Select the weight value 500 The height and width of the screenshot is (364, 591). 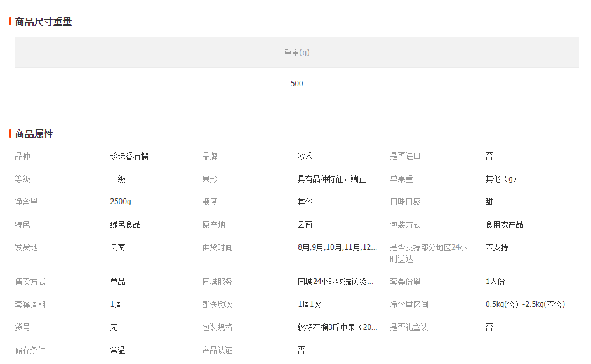[296, 84]
